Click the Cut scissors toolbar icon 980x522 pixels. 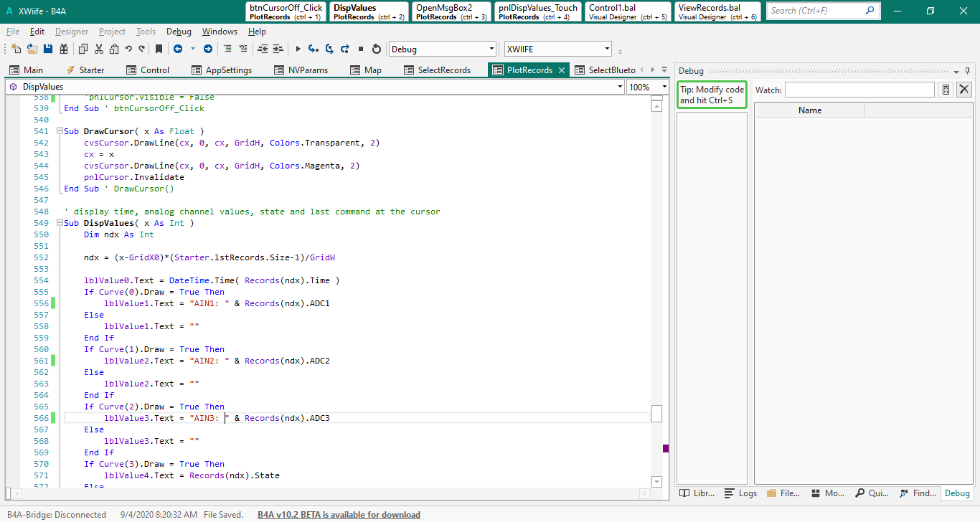tap(98, 49)
